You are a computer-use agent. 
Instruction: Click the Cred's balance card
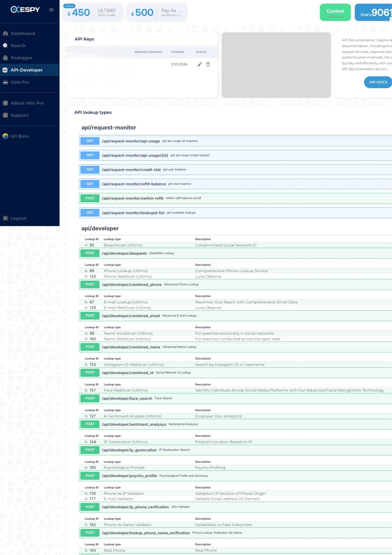pos(373,12)
